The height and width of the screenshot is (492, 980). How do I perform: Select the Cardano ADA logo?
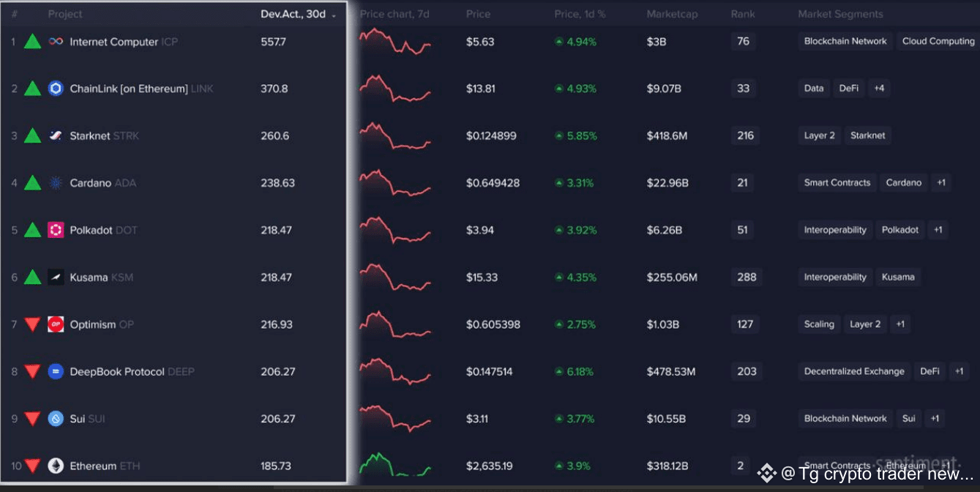pyautogui.click(x=54, y=182)
